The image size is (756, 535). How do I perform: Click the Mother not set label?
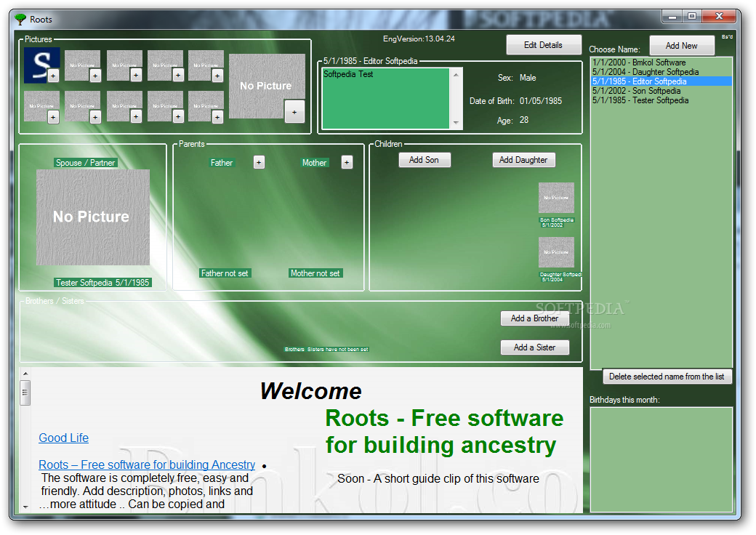coord(315,273)
